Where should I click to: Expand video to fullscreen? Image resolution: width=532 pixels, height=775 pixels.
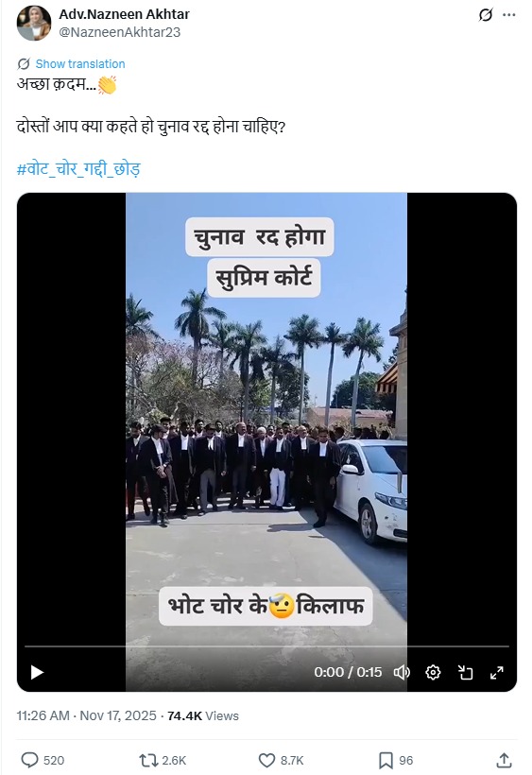pos(496,672)
